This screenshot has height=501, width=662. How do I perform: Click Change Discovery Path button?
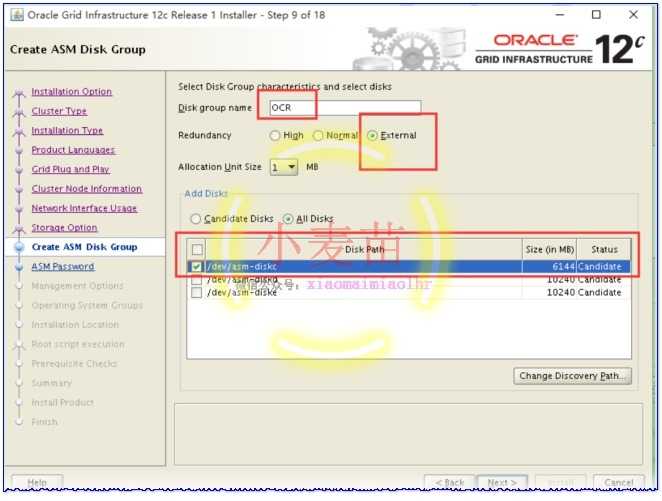572,376
